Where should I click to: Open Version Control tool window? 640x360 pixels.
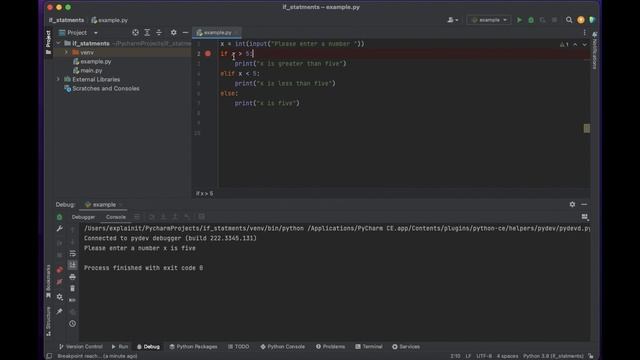click(x=81, y=347)
